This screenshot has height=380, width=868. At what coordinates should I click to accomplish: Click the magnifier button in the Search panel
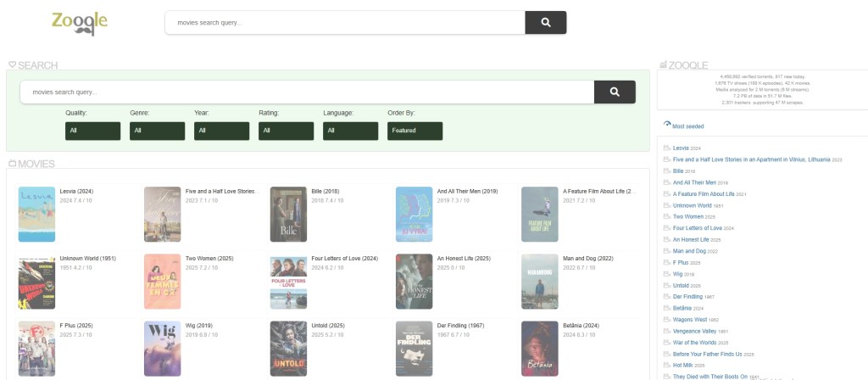(615, 92)
